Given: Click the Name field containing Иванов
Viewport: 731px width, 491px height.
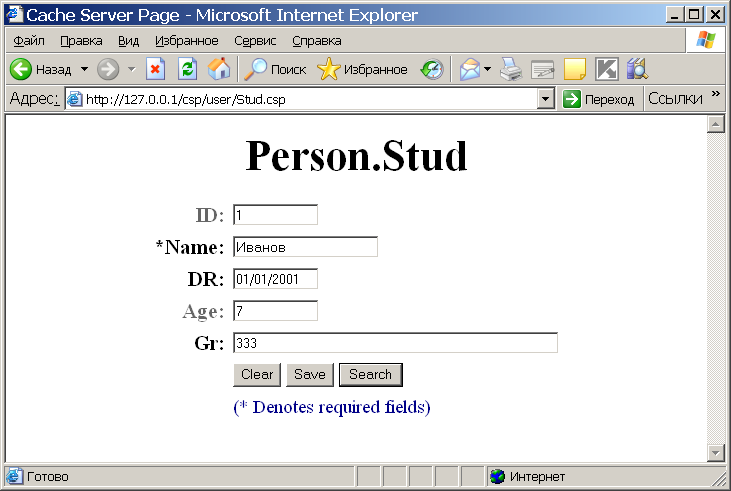Looking at the screenshot, I should tap(305, 247).
